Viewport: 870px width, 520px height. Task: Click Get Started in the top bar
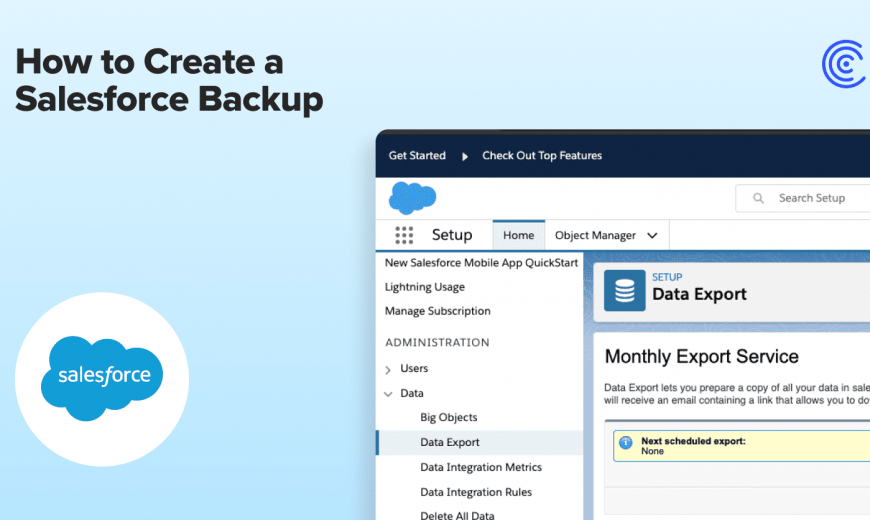tap(417, 155)
